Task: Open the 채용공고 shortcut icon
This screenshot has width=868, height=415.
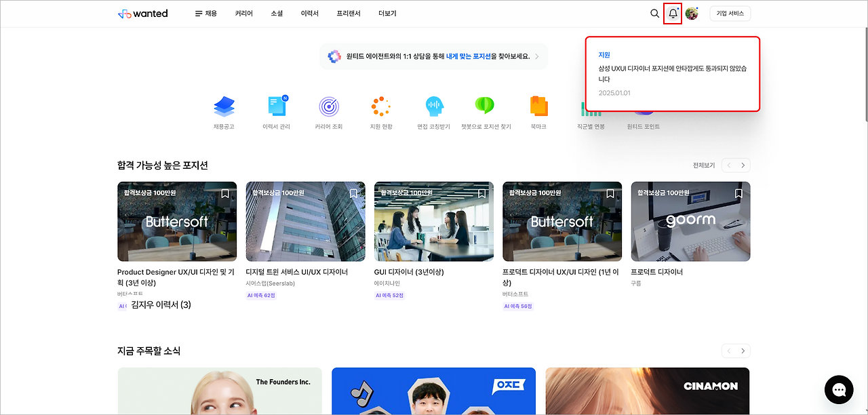Action: (x=224, y=106)
